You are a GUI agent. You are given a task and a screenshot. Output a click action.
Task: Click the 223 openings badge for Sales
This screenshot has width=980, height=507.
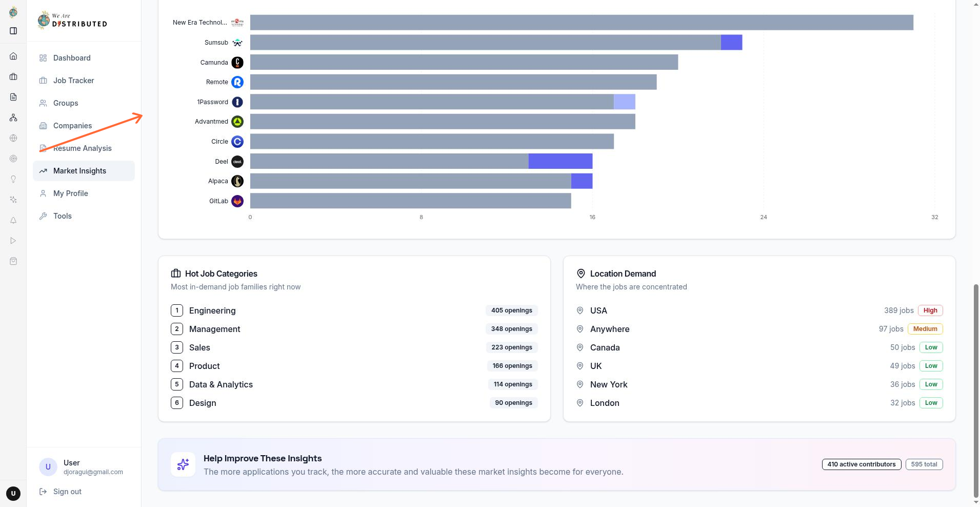512,347
